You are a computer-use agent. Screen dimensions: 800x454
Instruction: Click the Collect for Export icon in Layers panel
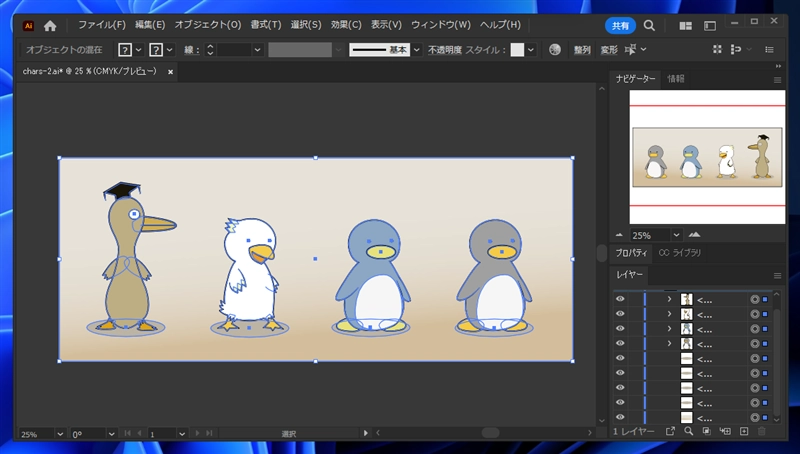coord(670,432)
